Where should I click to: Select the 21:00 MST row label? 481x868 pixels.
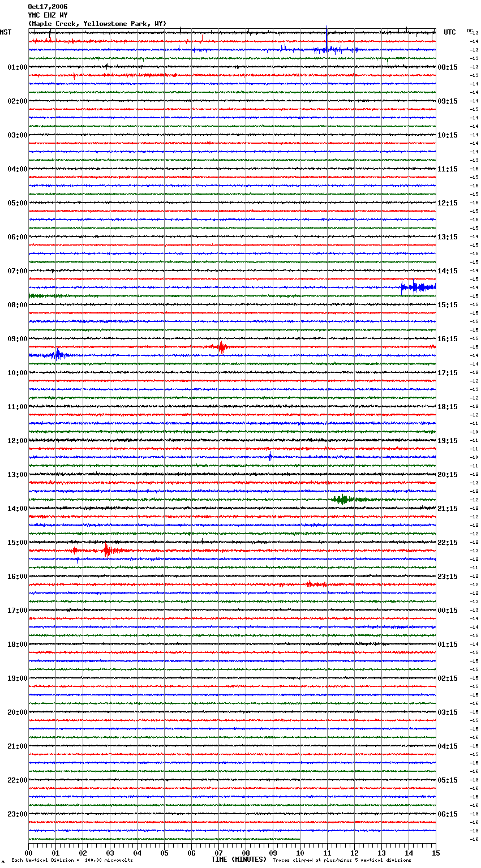point(18,746)
